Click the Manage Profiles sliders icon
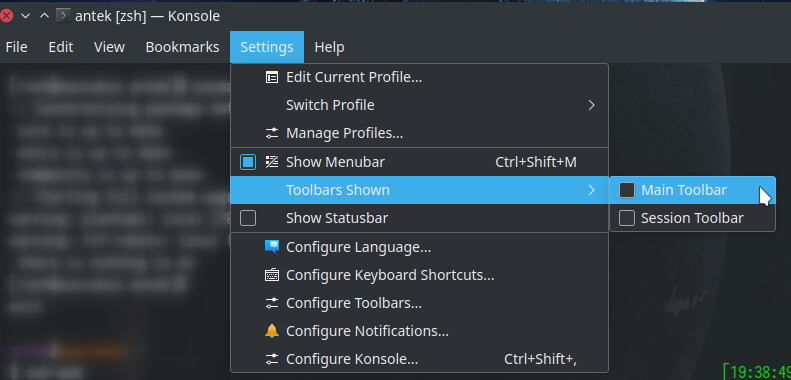Screen dimensions: 791x380 click(271, 133)
